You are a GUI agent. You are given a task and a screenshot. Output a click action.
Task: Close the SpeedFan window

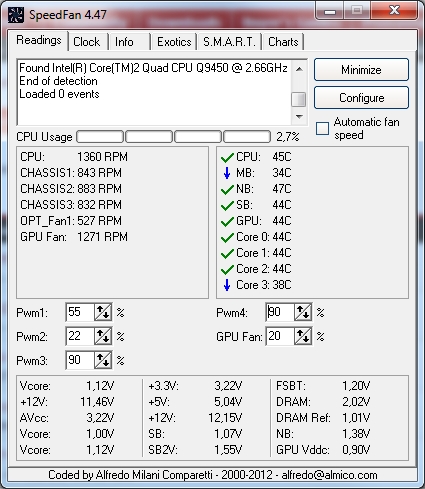394,10
